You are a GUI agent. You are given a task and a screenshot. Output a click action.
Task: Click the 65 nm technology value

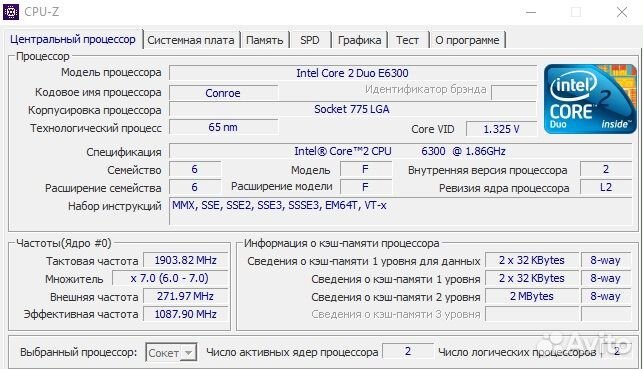[x=223, y=127]
